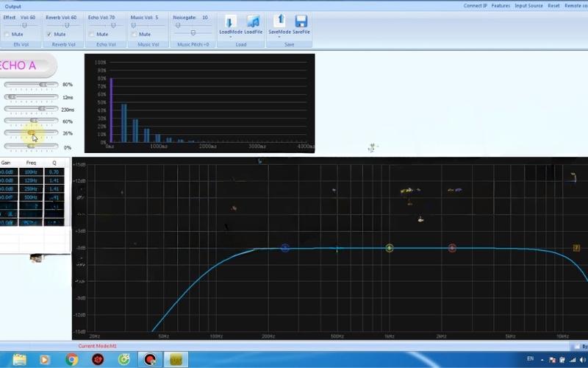Enable Mute under Effect Vol

coord(7,34)
